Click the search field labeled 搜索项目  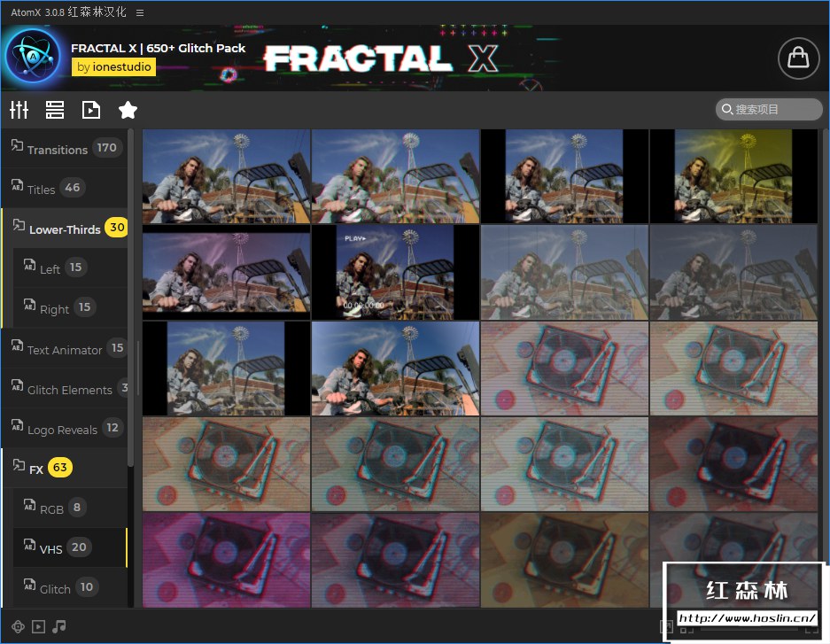click(769, 110)
